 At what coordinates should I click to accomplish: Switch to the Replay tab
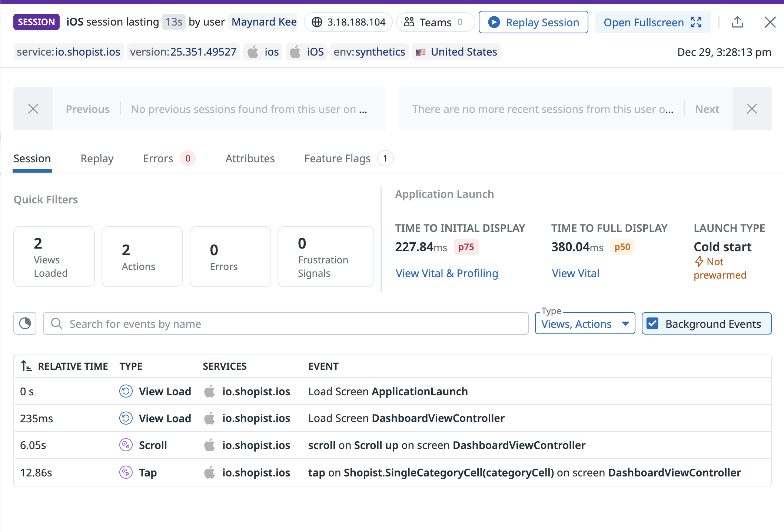click(x=97, y=159)
